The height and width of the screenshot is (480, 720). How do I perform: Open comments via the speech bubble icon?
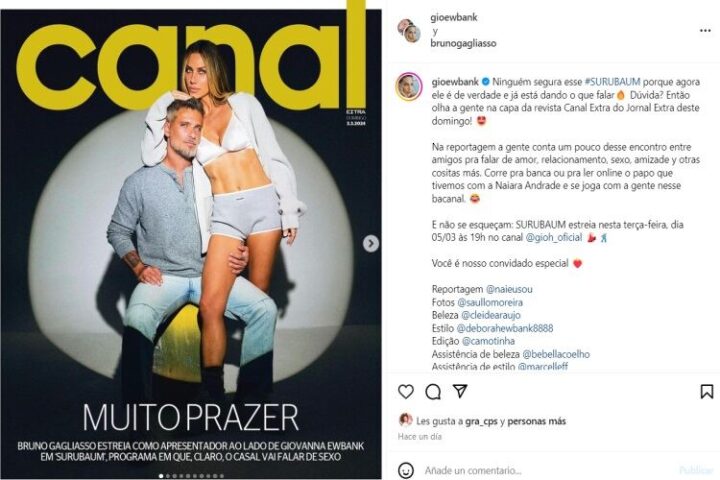coord(433,392)
